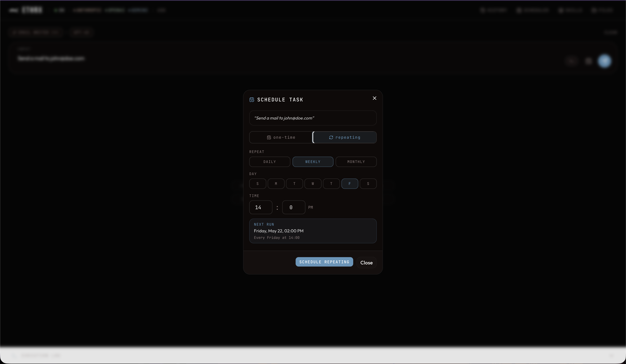Toggle the Sunday day button
The width and height of the screenshot is (626, 364).
pyautogui.click(x=258, y=184)
